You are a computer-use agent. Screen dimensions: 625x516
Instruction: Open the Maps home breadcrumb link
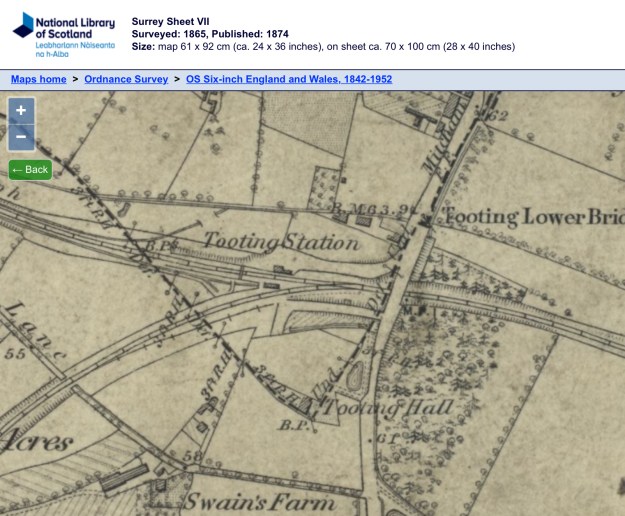click(38, 78)
